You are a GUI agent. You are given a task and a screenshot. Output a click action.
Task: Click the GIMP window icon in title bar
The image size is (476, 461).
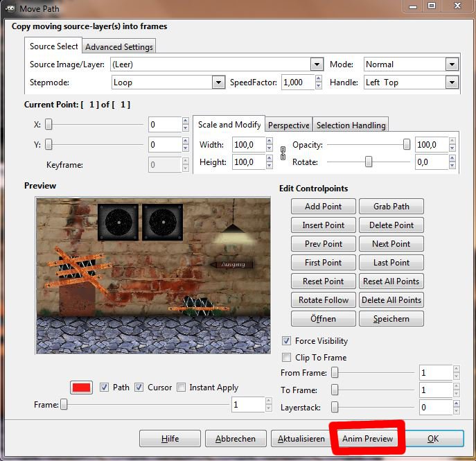click(10, 8)
